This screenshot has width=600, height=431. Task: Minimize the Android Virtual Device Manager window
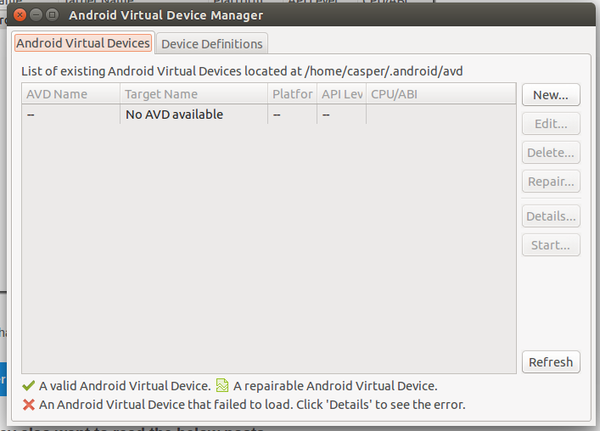(36, 15)
